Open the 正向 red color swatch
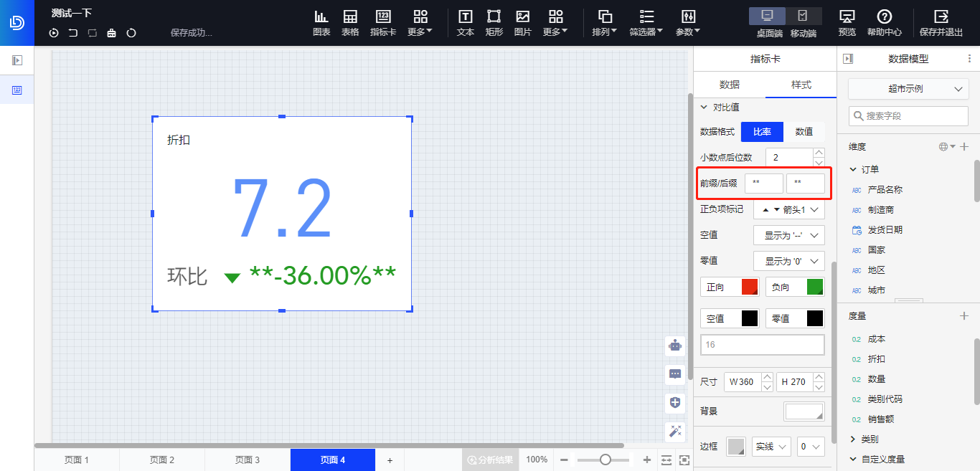The height and width of the screenshot is (471, 980). (749, 287)
